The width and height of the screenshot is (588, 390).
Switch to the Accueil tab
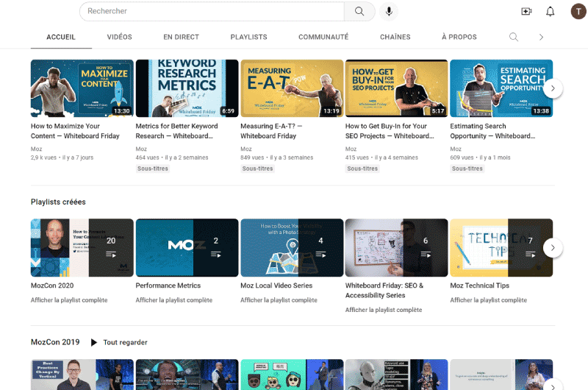tap(61, 37)
